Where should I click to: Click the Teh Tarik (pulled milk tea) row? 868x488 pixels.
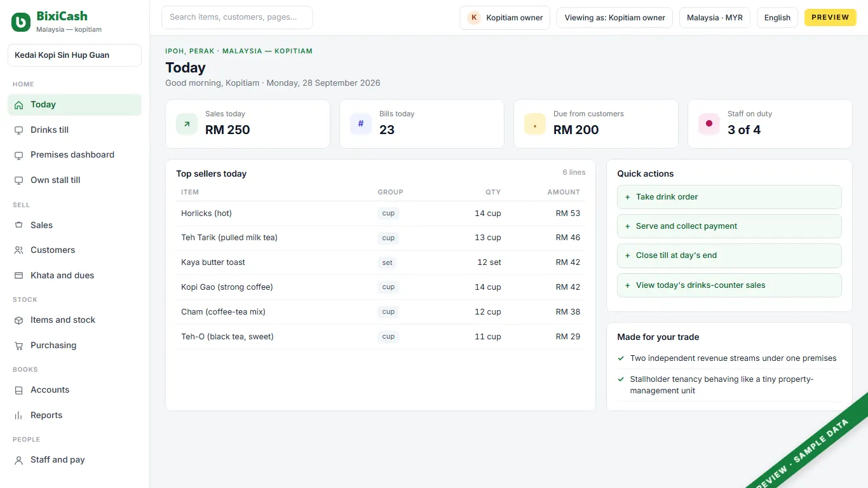[x=381, y=238]
